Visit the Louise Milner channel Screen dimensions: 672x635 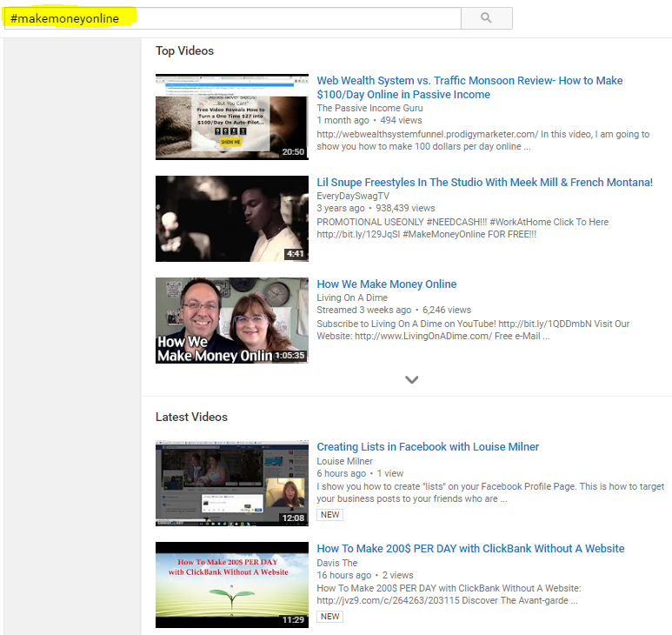point(344,461)
